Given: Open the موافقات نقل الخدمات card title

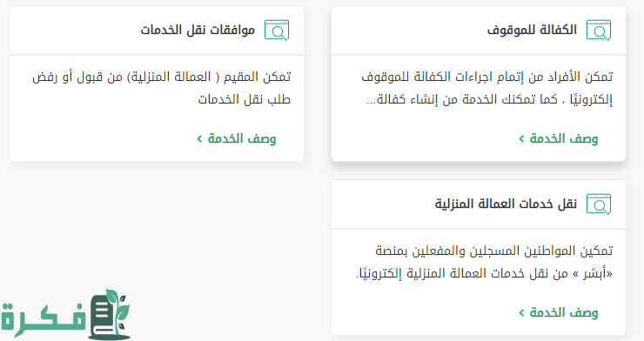Looking at the screenshot, I should [x=198, y=30].
